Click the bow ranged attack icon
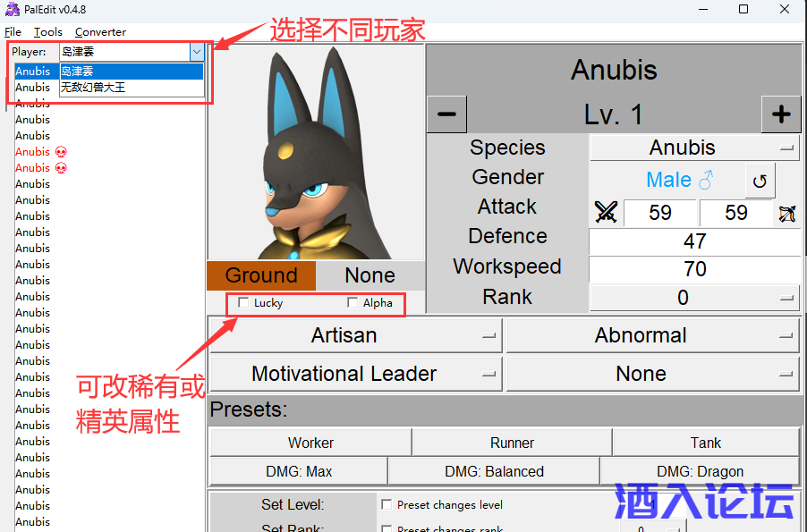 coord(787,213)
